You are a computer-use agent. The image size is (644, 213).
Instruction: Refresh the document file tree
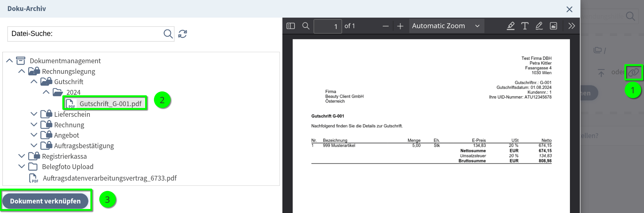(183, 34)
